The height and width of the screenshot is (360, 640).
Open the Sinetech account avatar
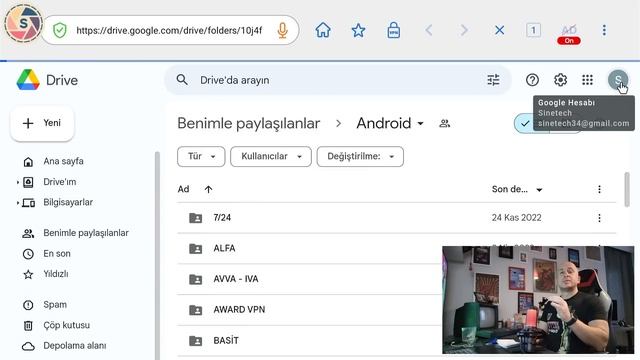[618, 80]
